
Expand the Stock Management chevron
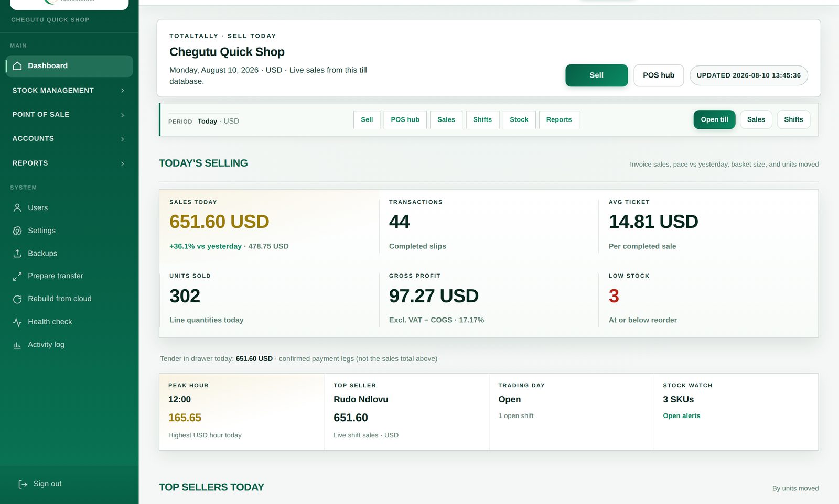coord(123,91)
